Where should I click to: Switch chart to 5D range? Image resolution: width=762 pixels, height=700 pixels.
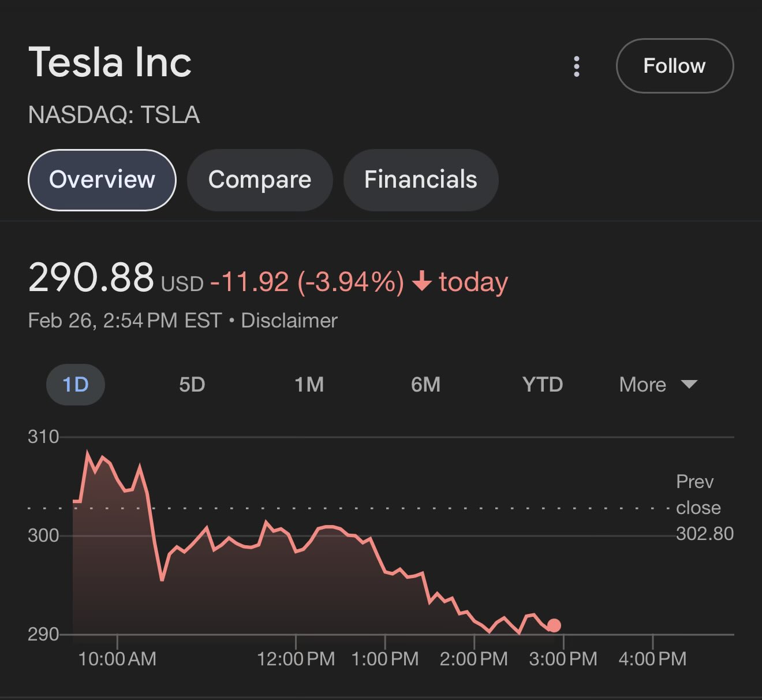(x=192, y=385)
